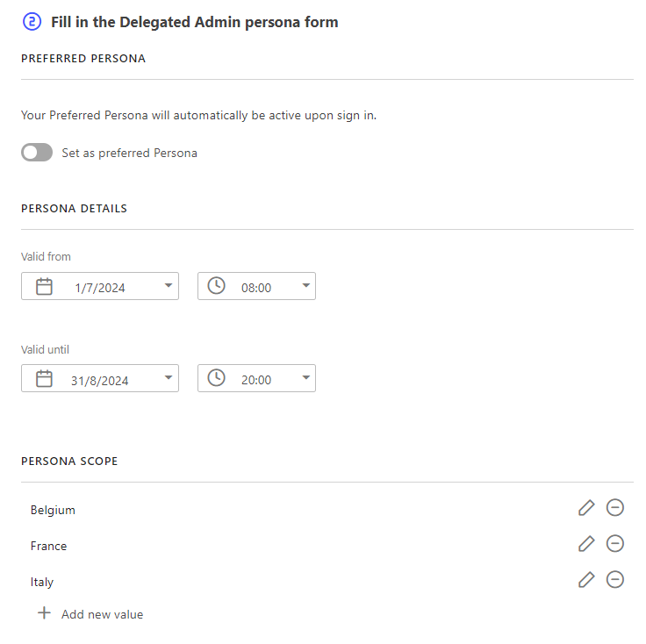646x644 pixels.
Task: Click the Valid from clock icon
Action: pyautogui.click(x=216, y=287)
